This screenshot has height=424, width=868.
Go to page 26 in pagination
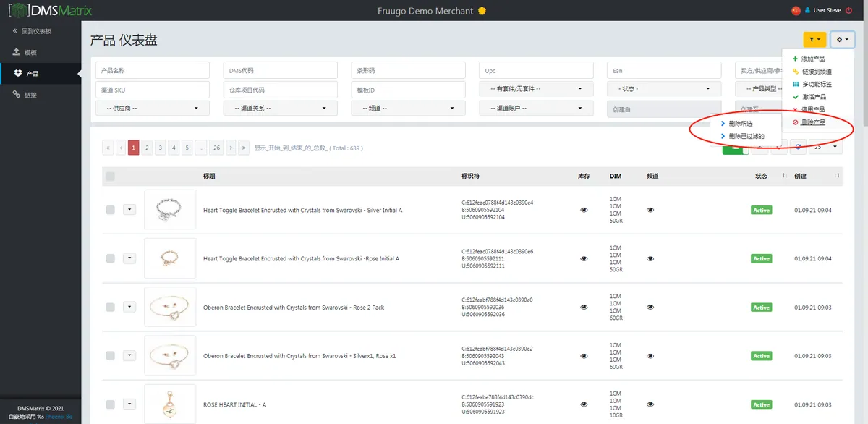(216, 148)
